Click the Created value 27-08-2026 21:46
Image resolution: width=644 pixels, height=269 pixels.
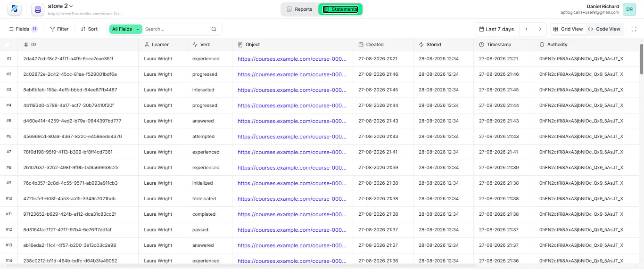click(378, 74)
